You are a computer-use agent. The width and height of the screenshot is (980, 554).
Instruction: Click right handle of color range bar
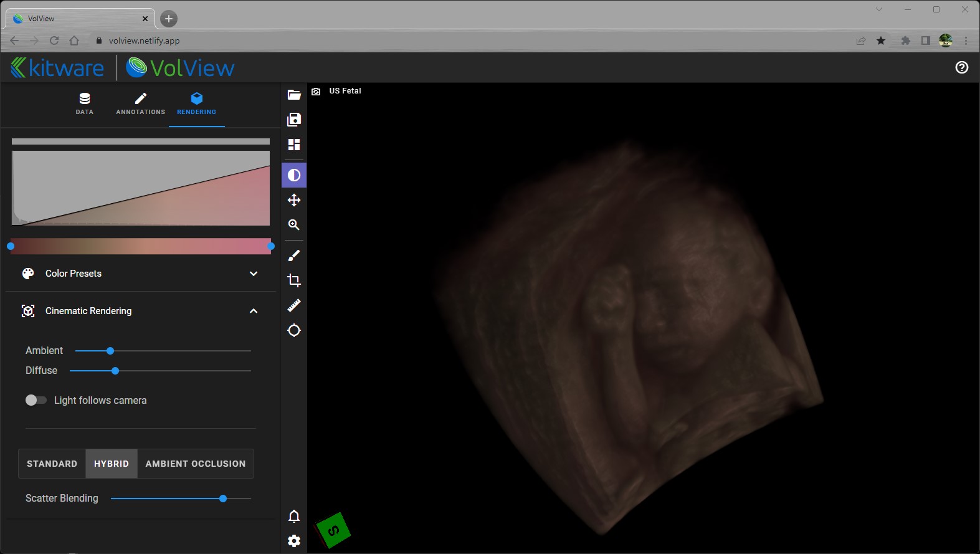point(271,246)
